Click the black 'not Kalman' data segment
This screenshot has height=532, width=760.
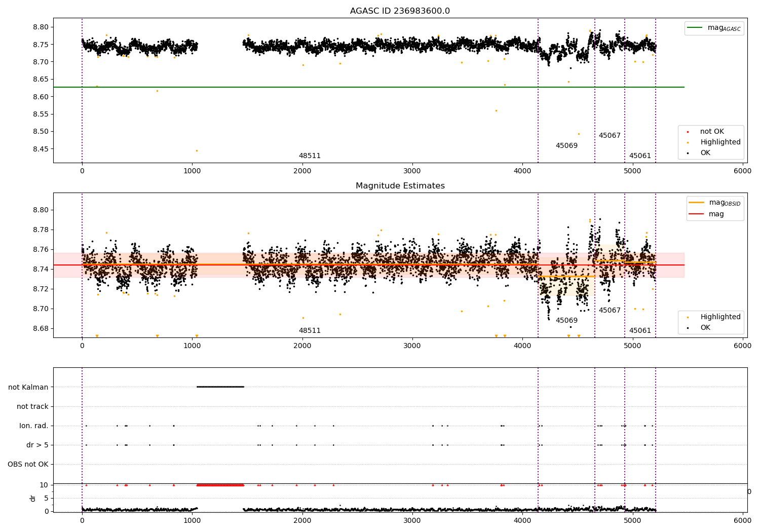coord(220,387)
